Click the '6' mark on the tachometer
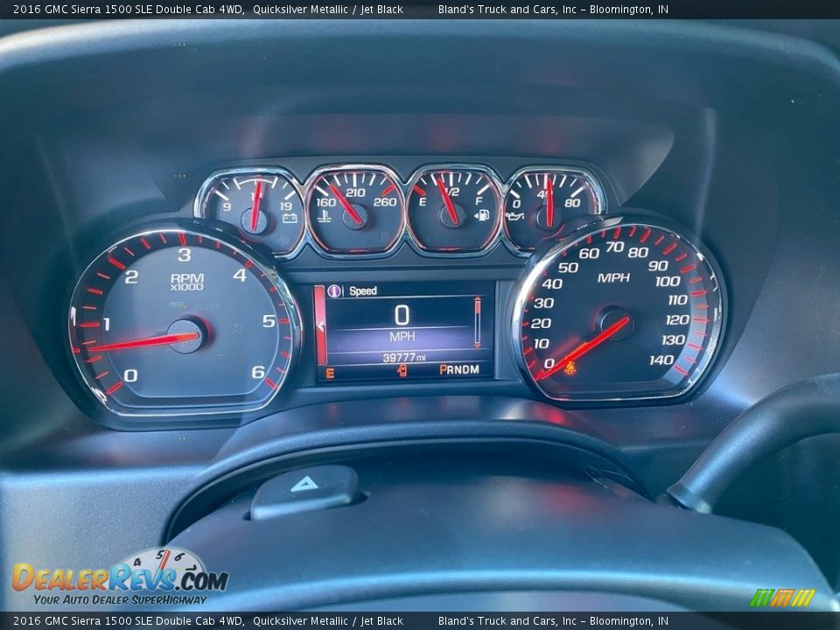The width and height of the screenshot is (840, 630). pyautogui.click(x=258, y=372)
